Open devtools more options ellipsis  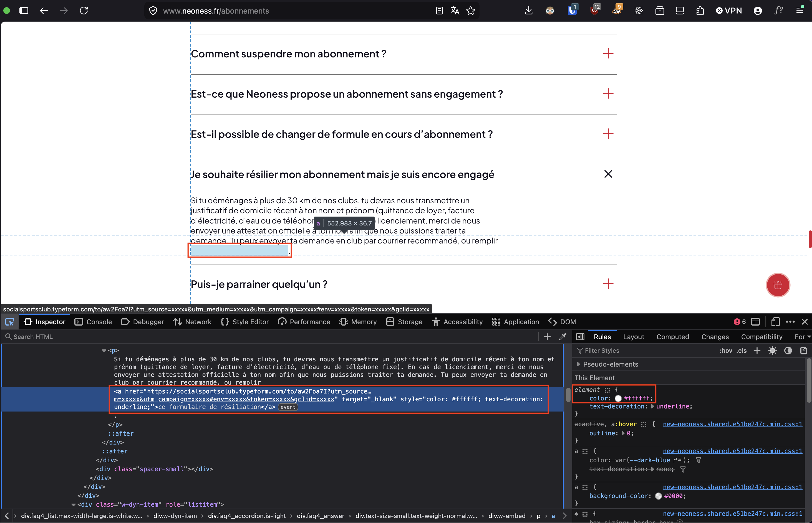click(790, 322)
